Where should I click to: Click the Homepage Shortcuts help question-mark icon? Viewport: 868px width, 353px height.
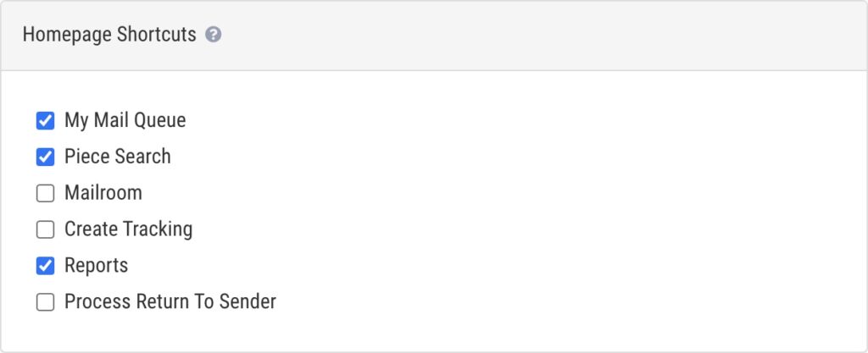point(214,36)
